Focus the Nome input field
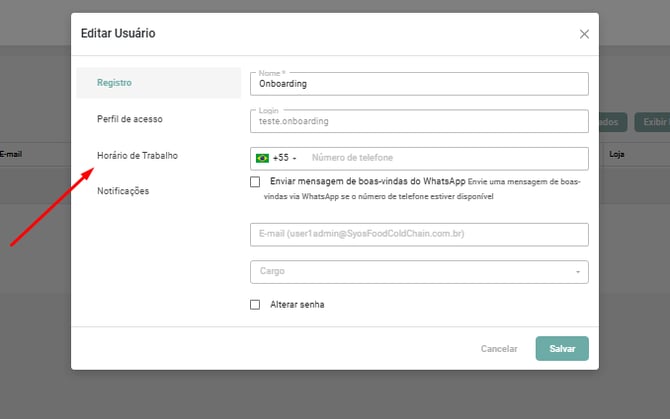The height and width of the screenshot is (419, 670). pos(418,84)
